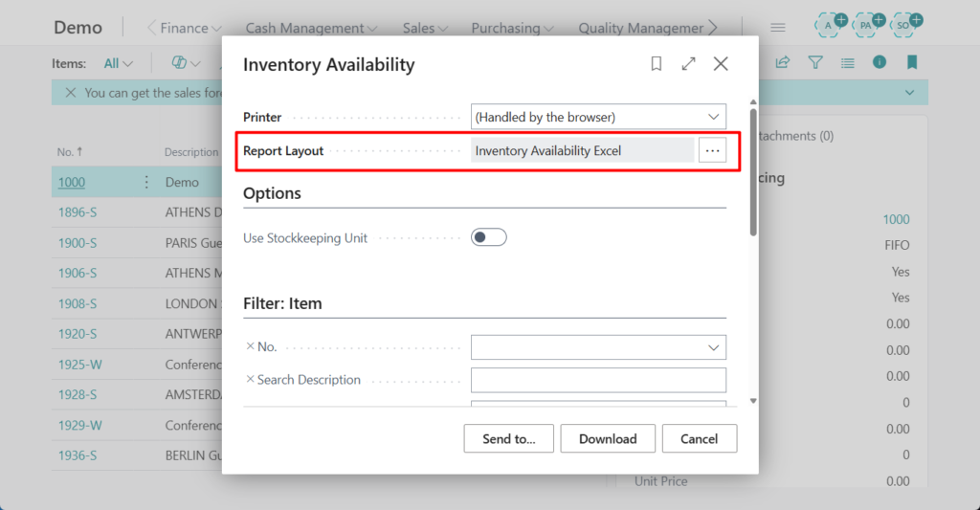980x510 pixels.
Task: Expand the Items All views dropdown
Action: click(x=119, y=63)
